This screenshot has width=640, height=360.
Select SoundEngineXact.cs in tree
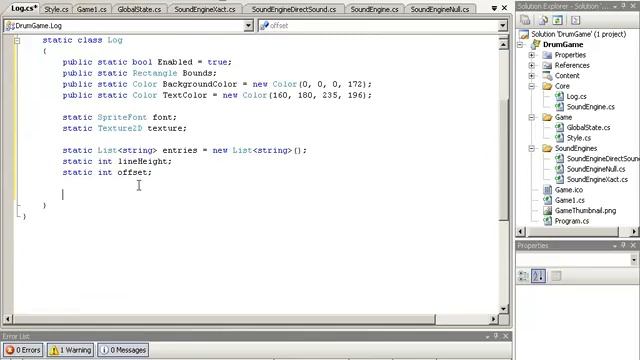(597, 180)
